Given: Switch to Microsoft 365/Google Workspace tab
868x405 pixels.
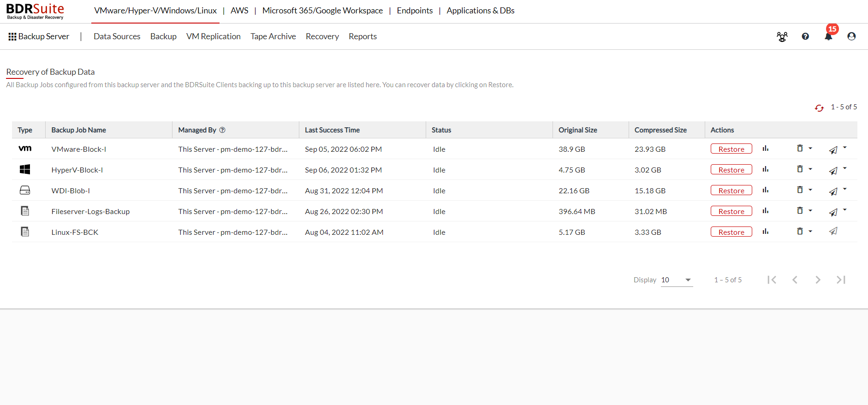Looking at the screenshot, I should click(322, 11).
